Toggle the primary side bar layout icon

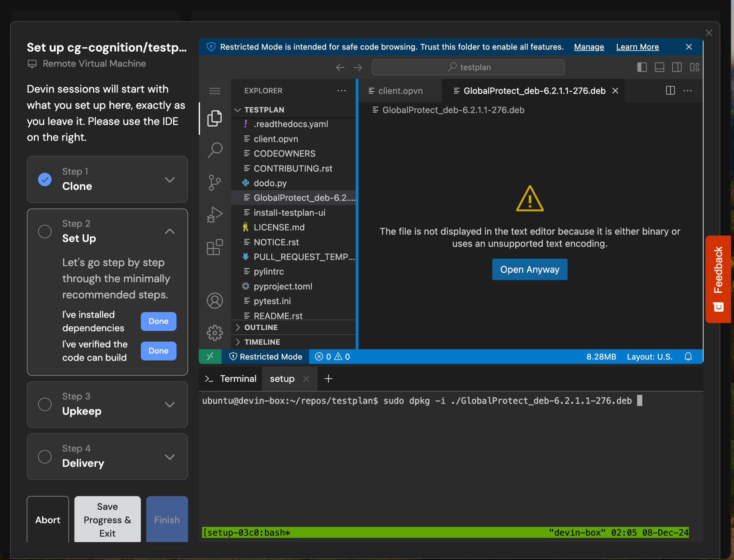coord(642,67)
